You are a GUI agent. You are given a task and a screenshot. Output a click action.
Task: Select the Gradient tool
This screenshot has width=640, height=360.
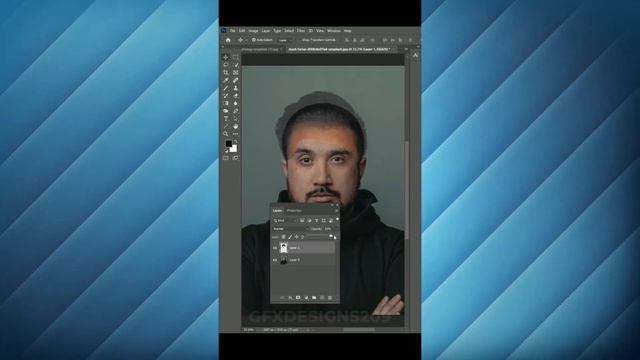point(226,103)
